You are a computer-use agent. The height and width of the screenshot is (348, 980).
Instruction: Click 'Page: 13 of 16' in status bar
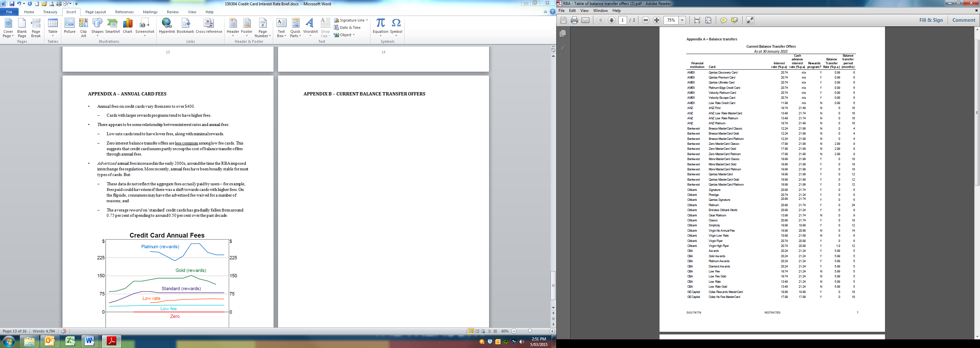15,331
